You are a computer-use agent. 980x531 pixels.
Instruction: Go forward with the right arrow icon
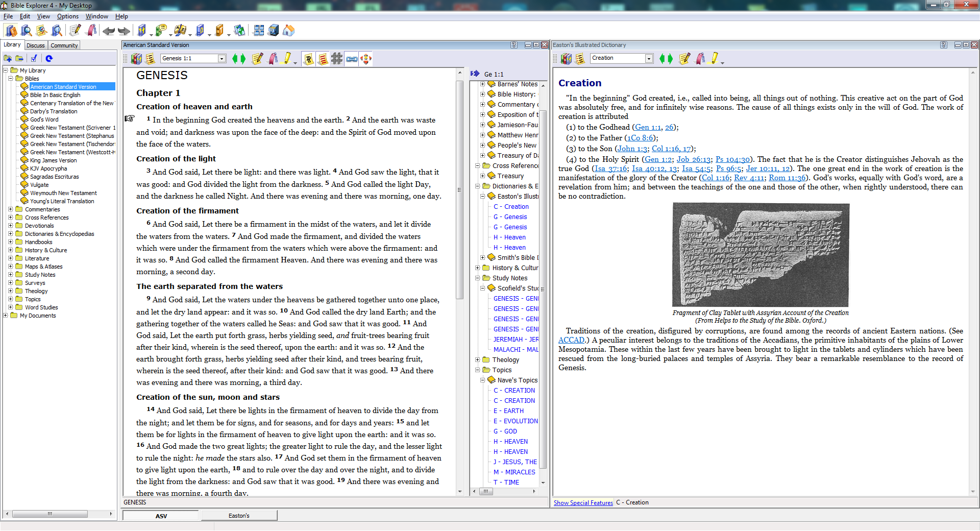[x=124, y=31]
